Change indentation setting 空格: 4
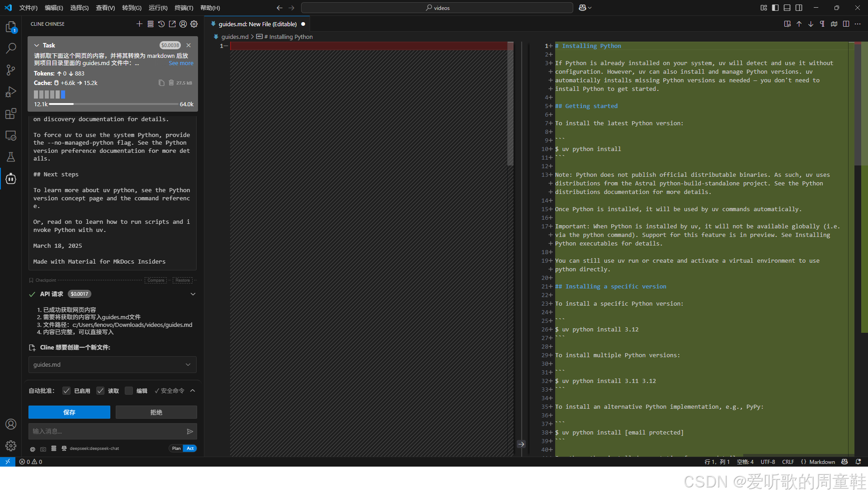Viewport: 868px width, 496px height. point(745,462)
